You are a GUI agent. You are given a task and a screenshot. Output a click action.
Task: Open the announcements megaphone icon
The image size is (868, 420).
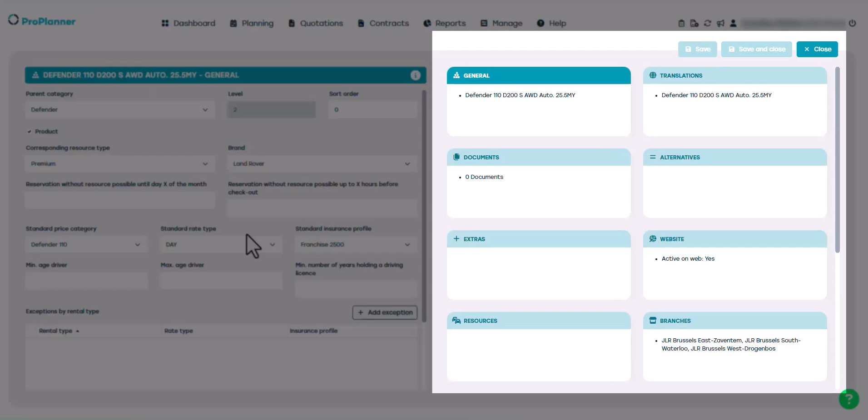[x=720, y=23]
